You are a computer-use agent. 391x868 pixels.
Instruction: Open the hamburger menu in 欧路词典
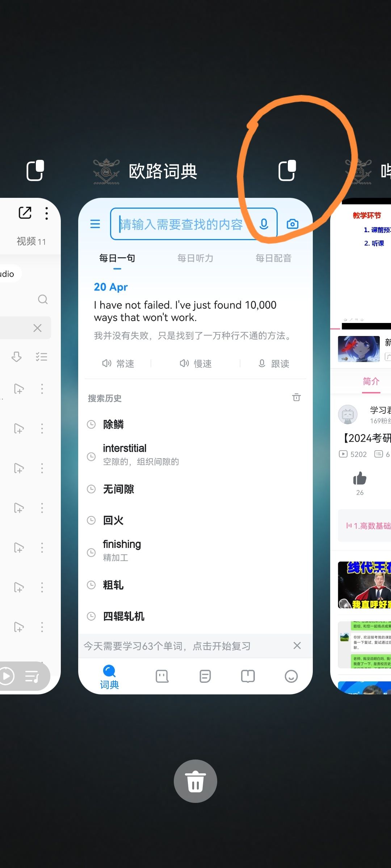click(x=95, y=224)
